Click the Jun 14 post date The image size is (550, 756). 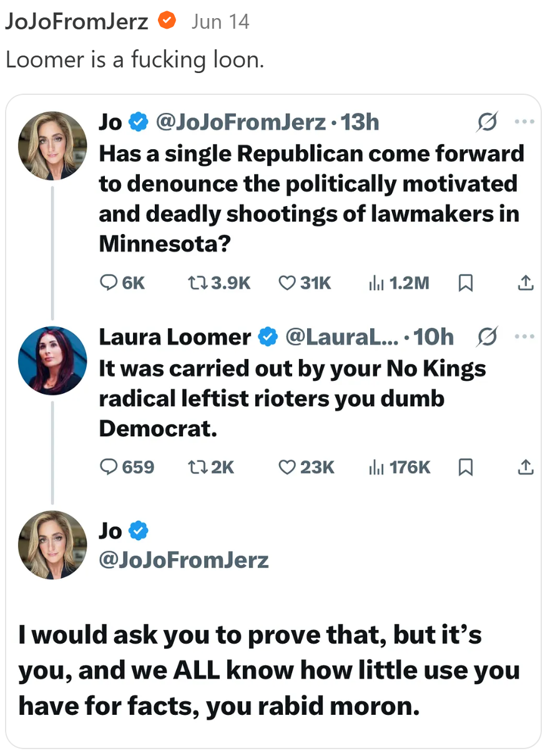[x=220, y=22]
